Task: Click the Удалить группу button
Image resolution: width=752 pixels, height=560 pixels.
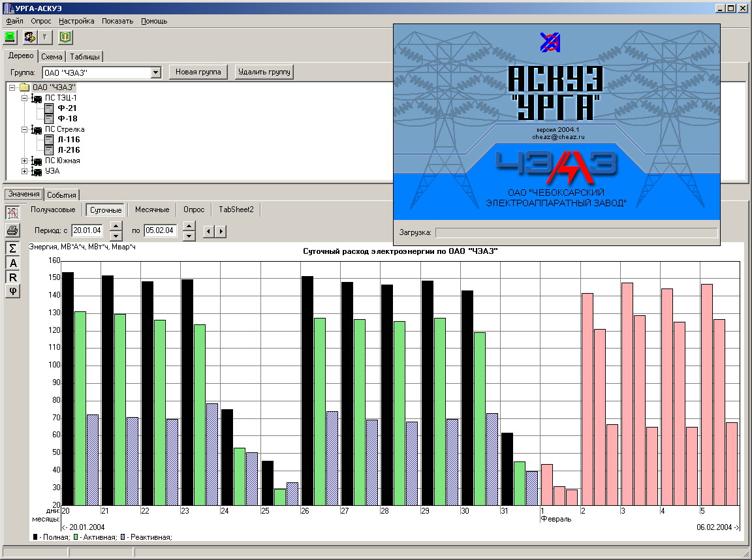Action: click(264, 72)
